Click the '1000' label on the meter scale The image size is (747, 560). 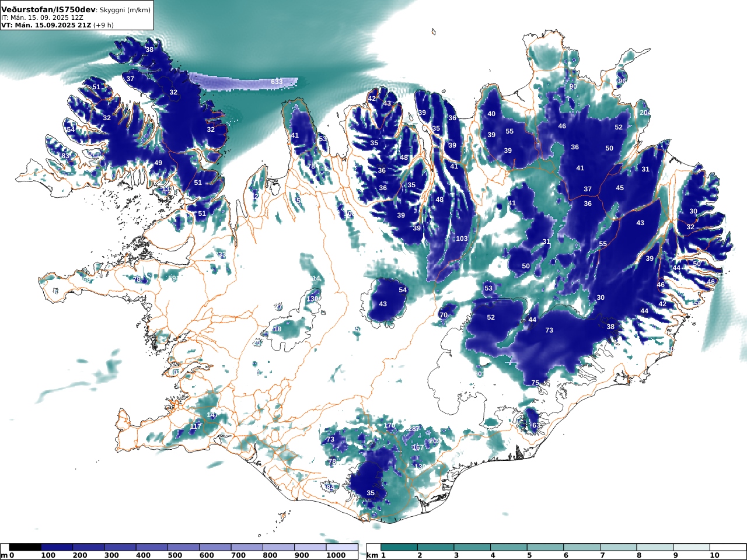click(336, 555)
